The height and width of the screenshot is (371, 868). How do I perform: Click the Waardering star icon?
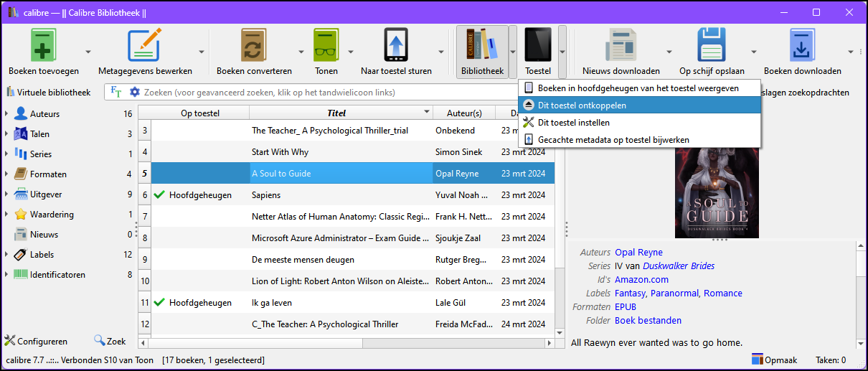coord(21,214)
